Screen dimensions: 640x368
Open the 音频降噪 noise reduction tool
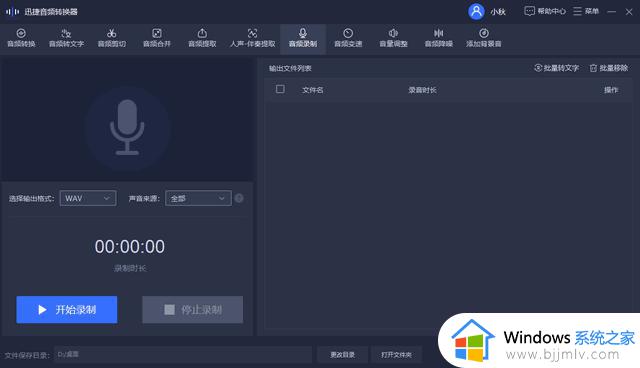[x=439, y=38]
